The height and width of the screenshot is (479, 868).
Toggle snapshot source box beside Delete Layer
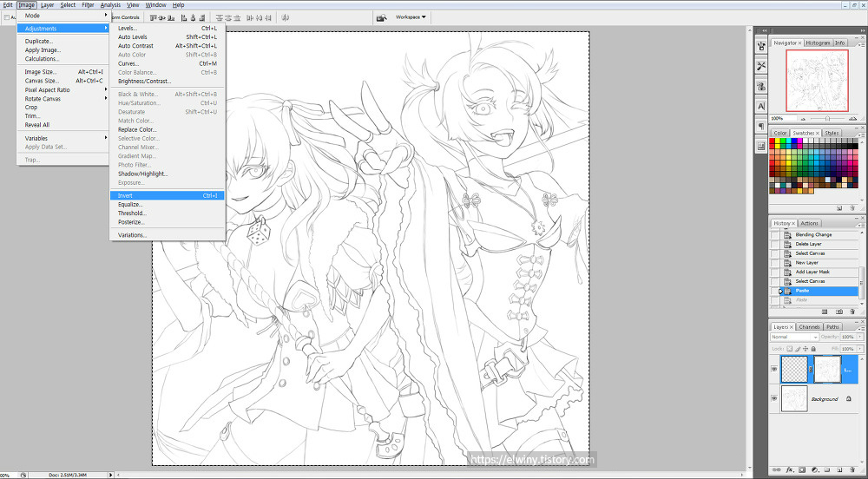(x=774, y=244)
